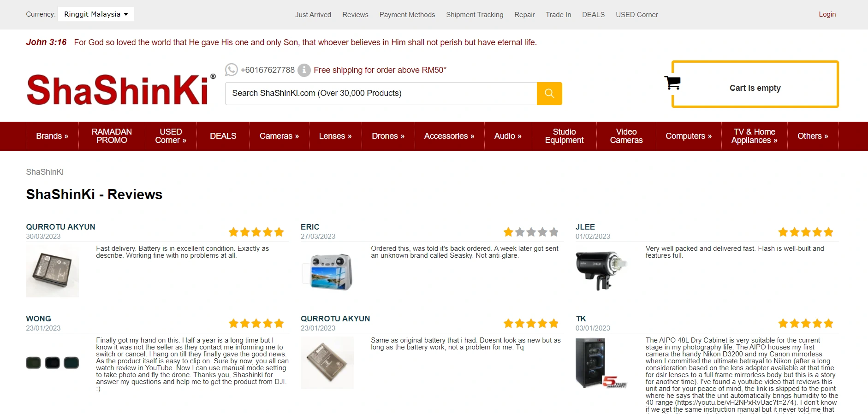Open the Studio Equipment menu item
The width and height of the screenshot is (868, 414).
click(x=564, y=136)
